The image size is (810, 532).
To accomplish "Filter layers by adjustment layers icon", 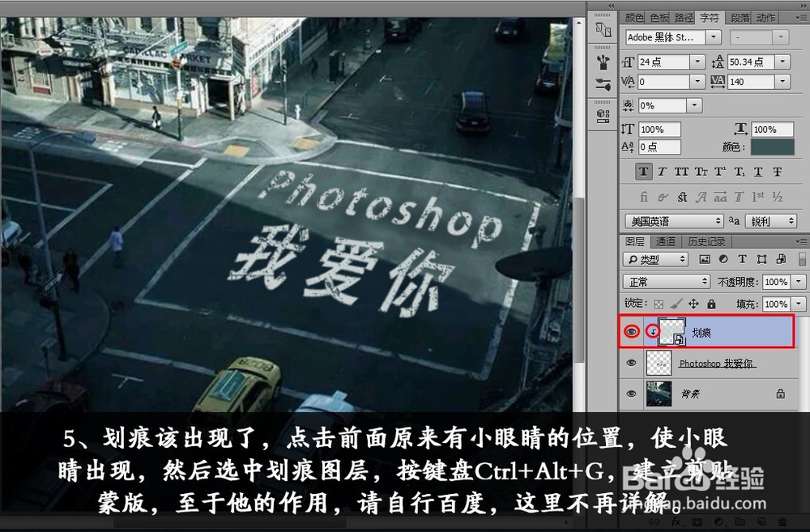I will [x=723, y=259].
